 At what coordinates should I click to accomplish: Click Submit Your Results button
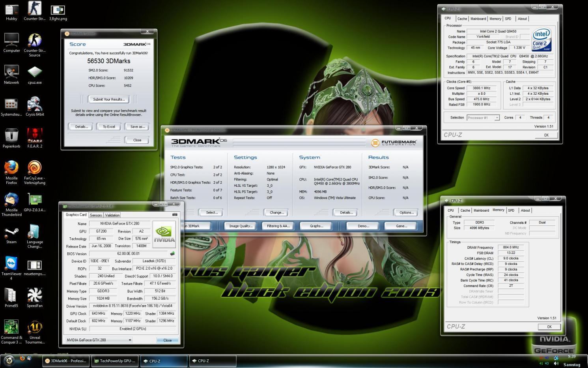click(x=109, y=100)
